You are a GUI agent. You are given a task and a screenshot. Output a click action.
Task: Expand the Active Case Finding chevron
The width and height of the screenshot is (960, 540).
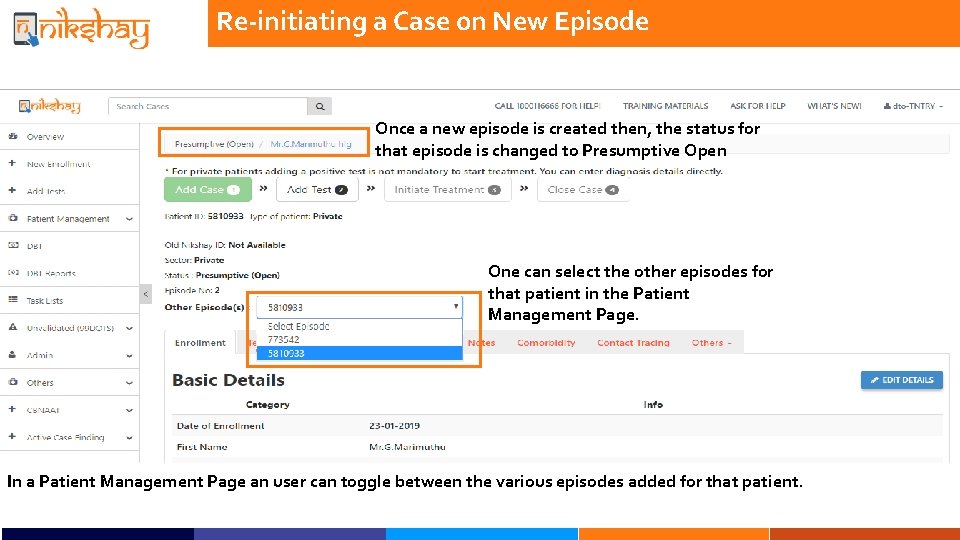(x=129, y=438)
